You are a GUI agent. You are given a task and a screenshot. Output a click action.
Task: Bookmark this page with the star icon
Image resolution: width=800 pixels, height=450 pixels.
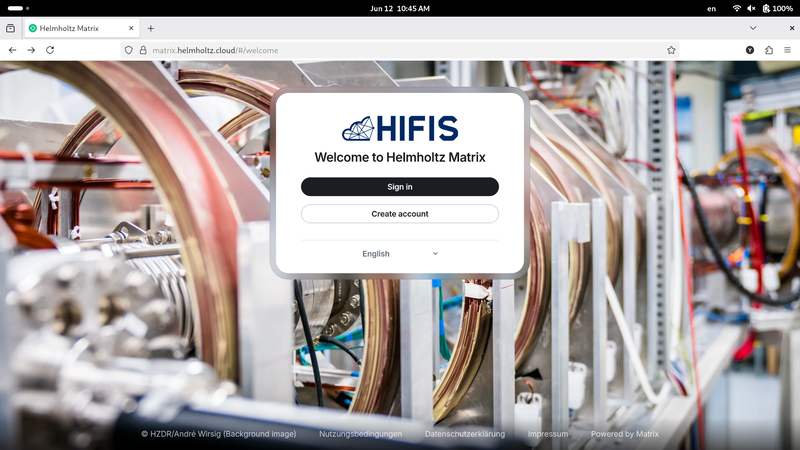pos(671,50)
